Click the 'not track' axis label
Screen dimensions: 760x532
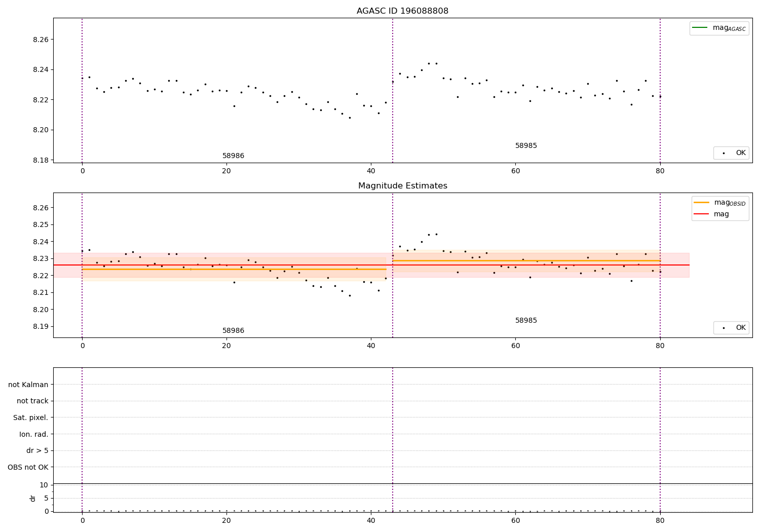coord(32,401)
